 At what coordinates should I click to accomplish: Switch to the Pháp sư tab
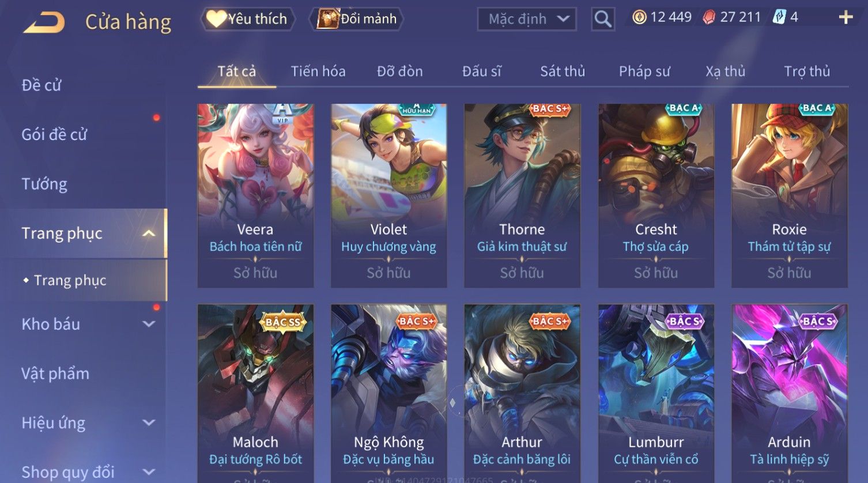pos(644,71)
